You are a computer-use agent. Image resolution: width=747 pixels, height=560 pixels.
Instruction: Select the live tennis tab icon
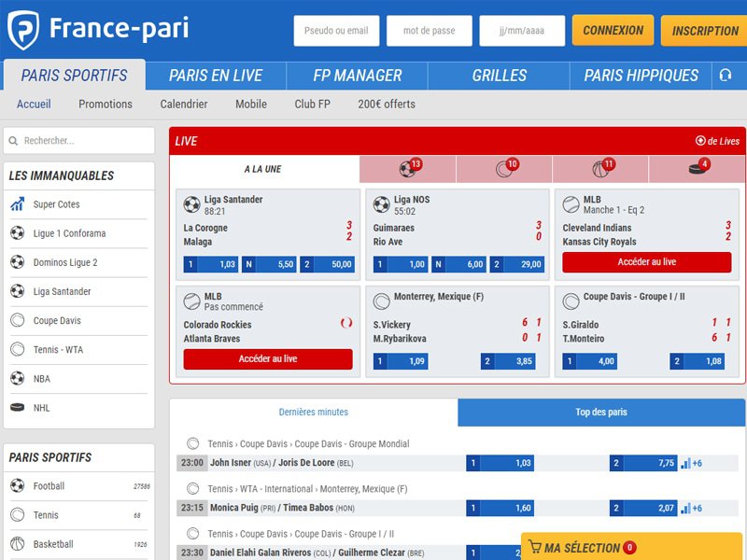(x=503, y=169)
